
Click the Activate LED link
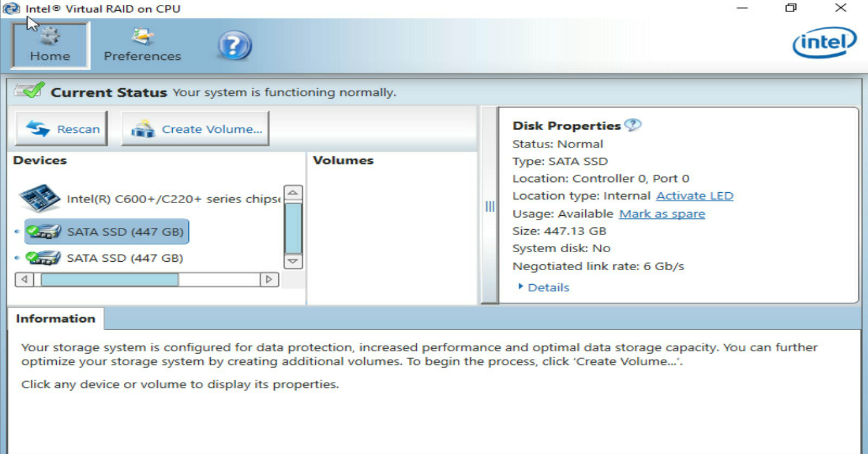coord(695,196)
